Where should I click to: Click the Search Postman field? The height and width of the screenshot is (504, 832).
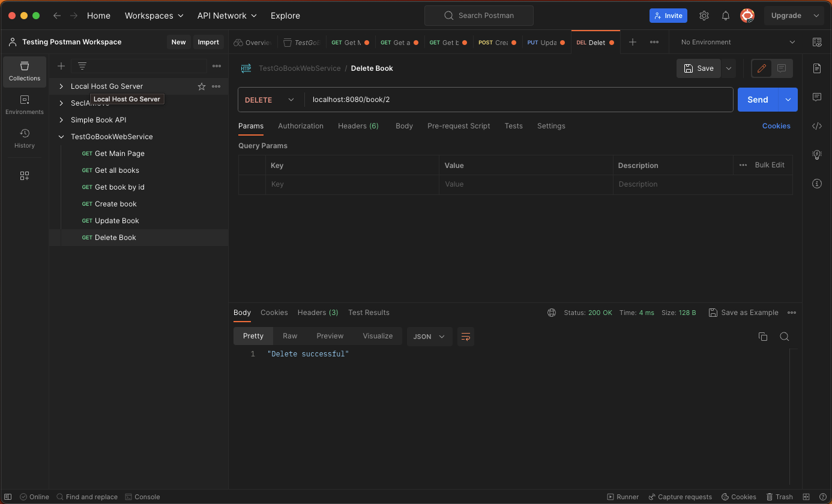[479, 16]
